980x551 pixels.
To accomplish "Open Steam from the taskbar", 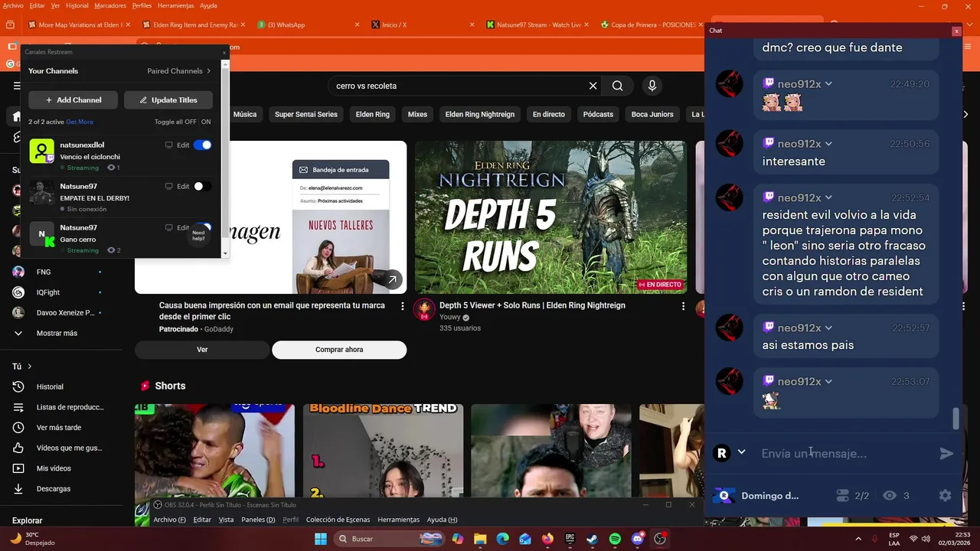I will [592, 539].
